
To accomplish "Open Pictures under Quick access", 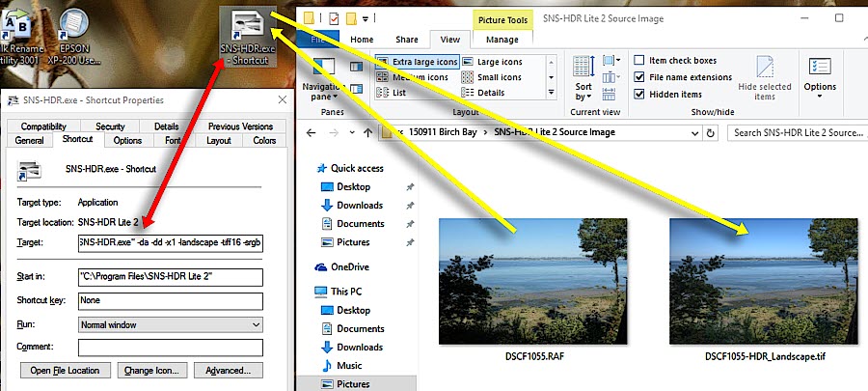I will (345, 242).
